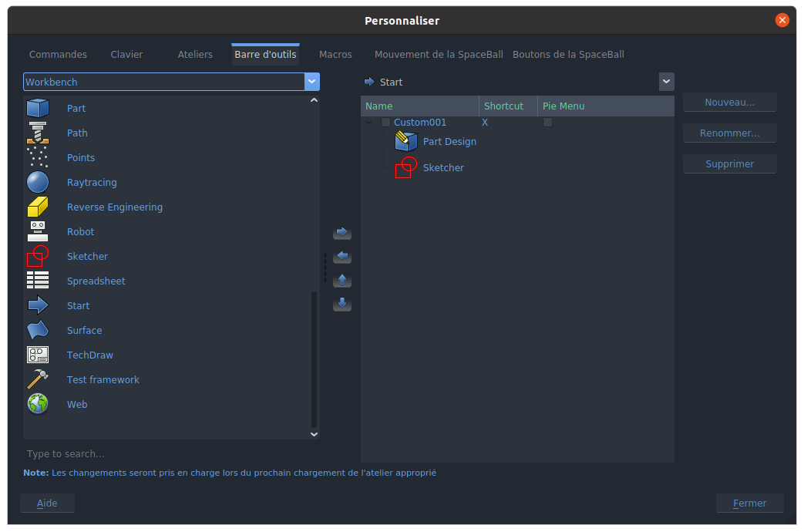Viewport: 804px width, 532px height.
Task: Open the Workbench combo box dropdown
Action: pos(312,82)
